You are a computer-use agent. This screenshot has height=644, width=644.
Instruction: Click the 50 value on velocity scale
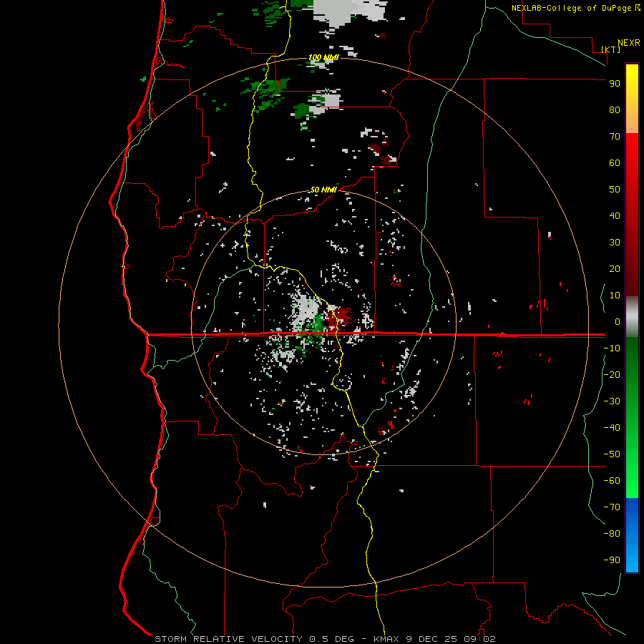coord(615,190)
